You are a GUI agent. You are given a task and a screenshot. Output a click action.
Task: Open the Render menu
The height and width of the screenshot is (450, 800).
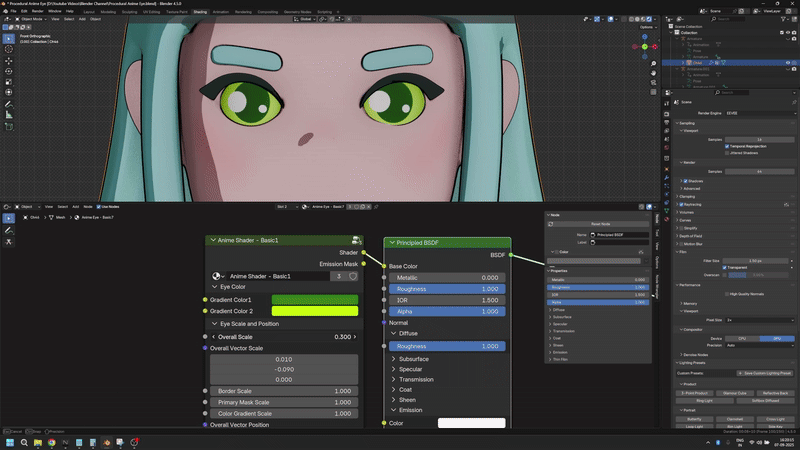point(38,11)
